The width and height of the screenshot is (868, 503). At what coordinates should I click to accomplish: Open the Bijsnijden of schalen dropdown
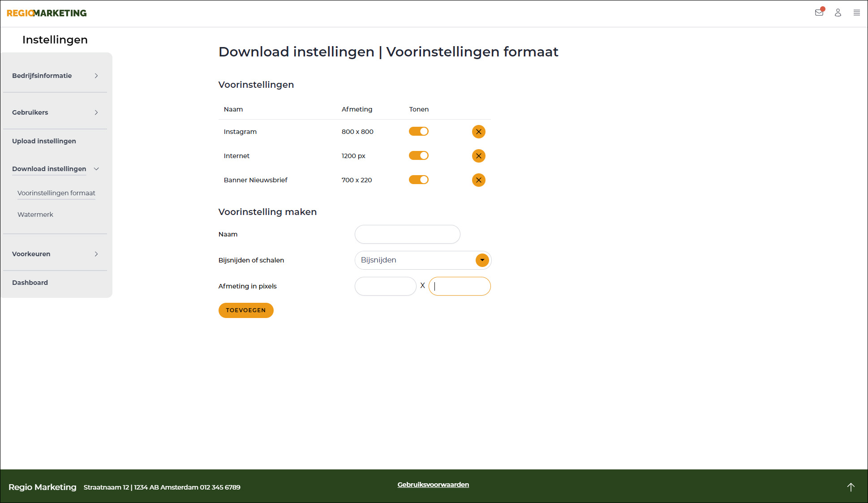(482, 260)
